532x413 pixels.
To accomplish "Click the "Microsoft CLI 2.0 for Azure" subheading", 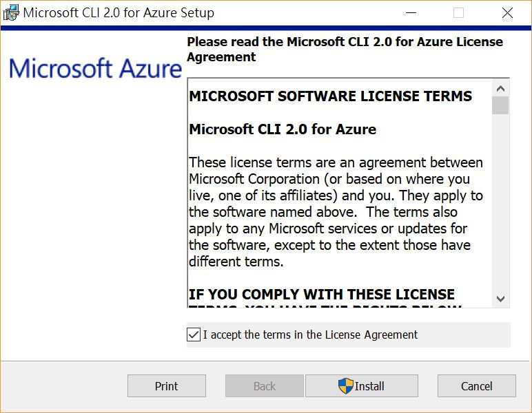I will [x=283, y=129].
